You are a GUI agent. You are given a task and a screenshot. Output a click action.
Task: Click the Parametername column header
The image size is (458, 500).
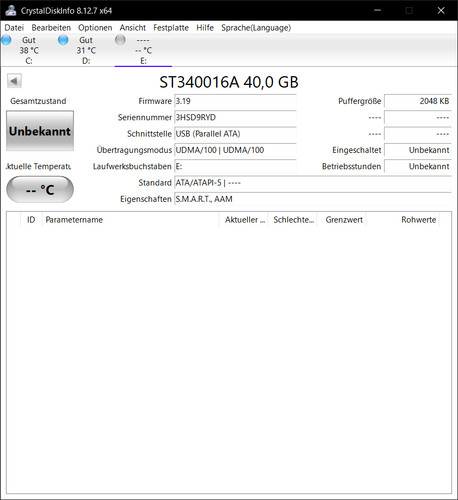[130, 220]
